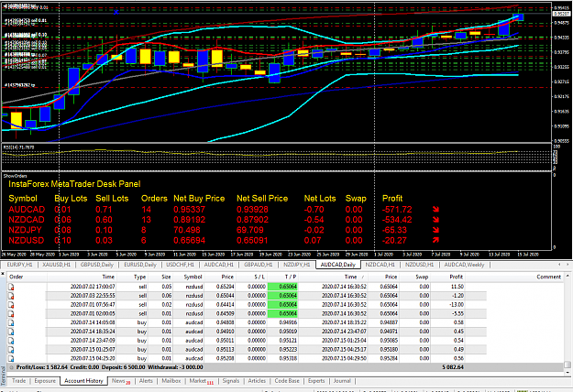This screenshot has height=392, width=573.
Task: Shift chart tabs left with arrow
Action: (x=559, y=265)
